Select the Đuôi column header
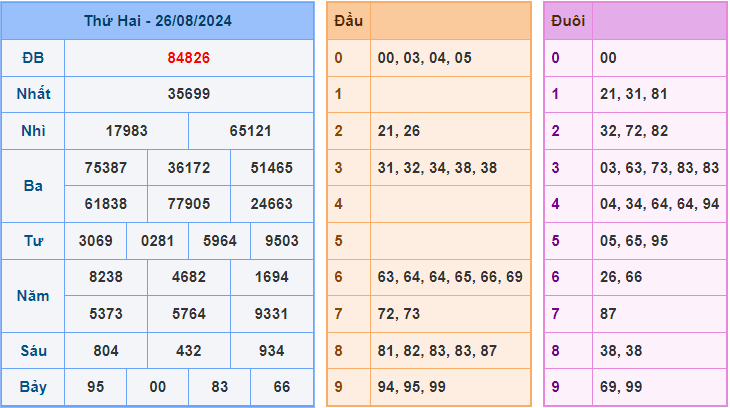Viewport: 730px width, 408px height. click(568, 20)
